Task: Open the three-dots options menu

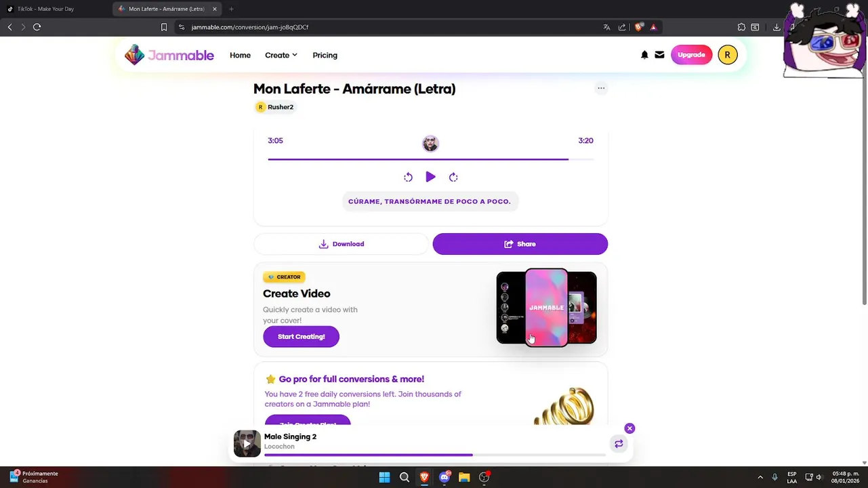Action: click(601, 88)
